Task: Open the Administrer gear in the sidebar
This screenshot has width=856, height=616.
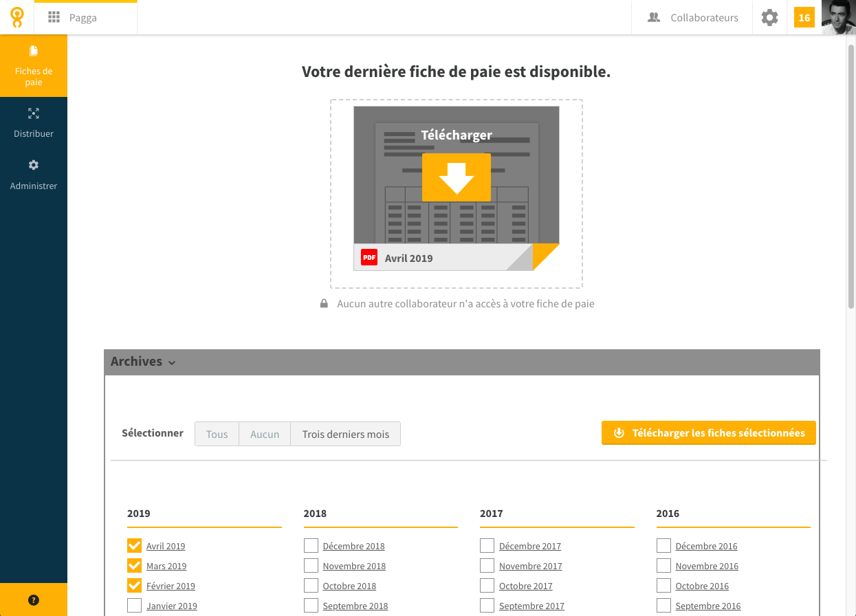Action: pyautogui.click(x=34, y=165)
